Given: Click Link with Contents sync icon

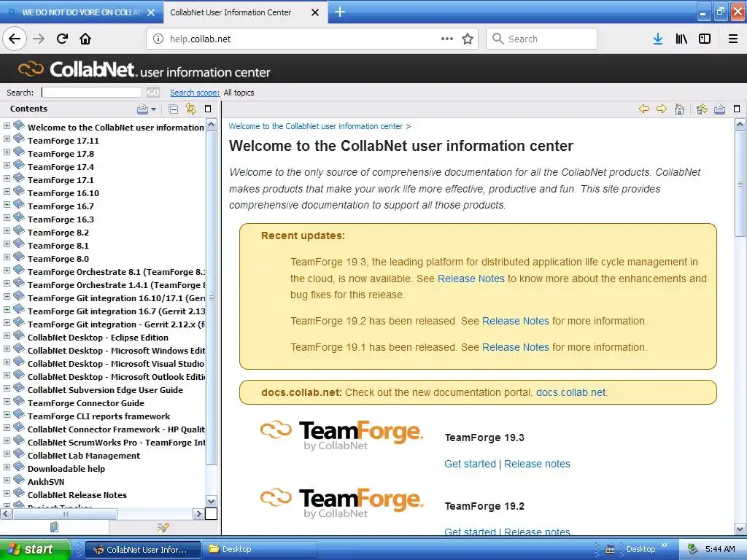Looking at the screenshot, I should 190,109.
